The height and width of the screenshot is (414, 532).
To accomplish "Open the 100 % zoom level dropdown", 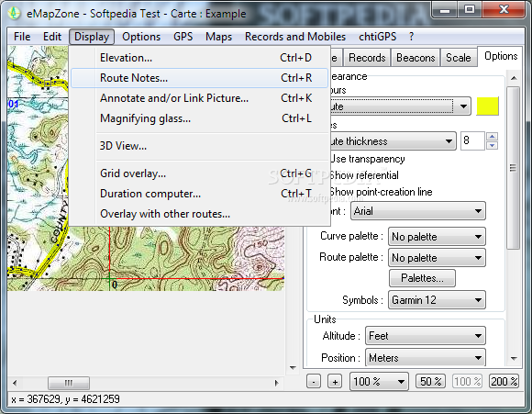I will point(379,381).
